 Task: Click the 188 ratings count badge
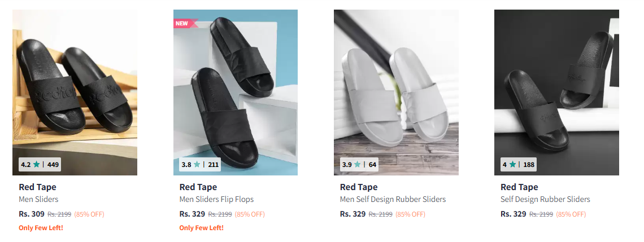[x=529, y=165]
